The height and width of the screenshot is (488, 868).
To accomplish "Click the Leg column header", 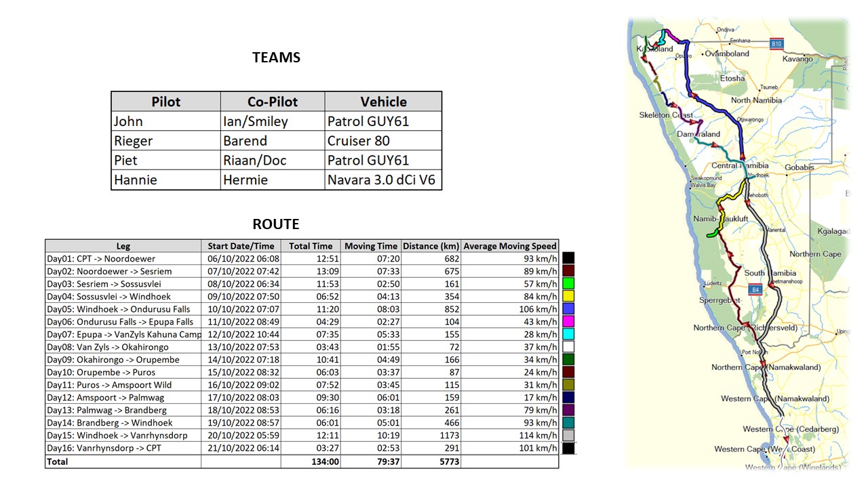I will pos(123,246).
